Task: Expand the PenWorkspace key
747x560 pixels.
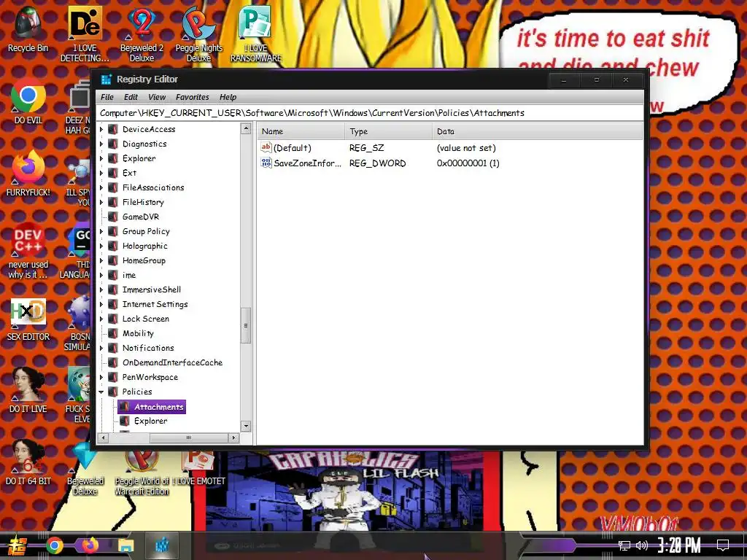Action: 101,377
